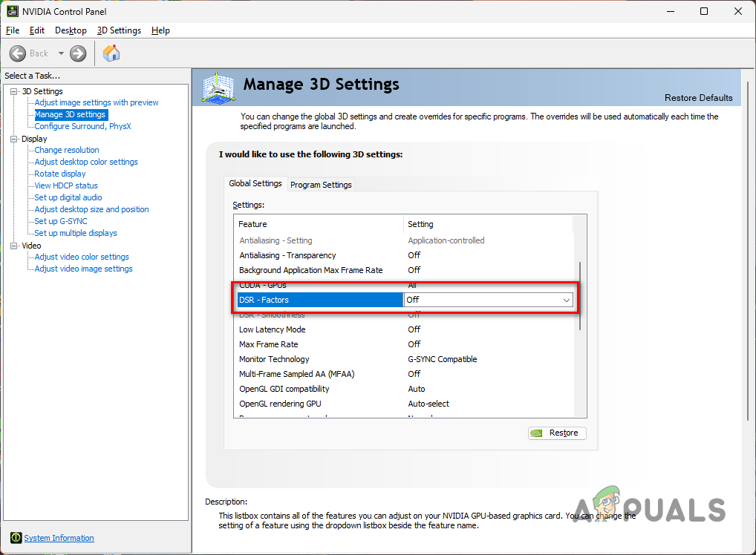Image resolution: width=756 pixels, height=555 pixels.
Task: Click the Manage 3D Settings header icon
Action: (x=218, y=88)
